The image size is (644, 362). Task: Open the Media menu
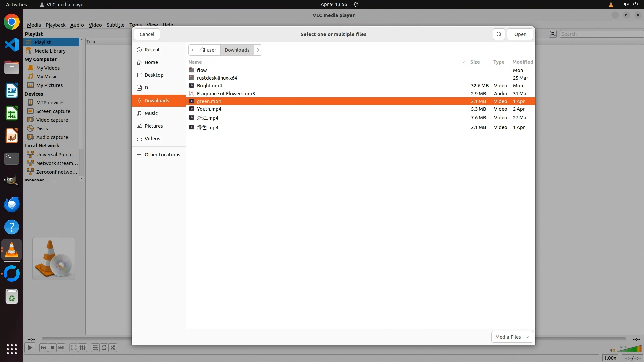pos(34,25)
